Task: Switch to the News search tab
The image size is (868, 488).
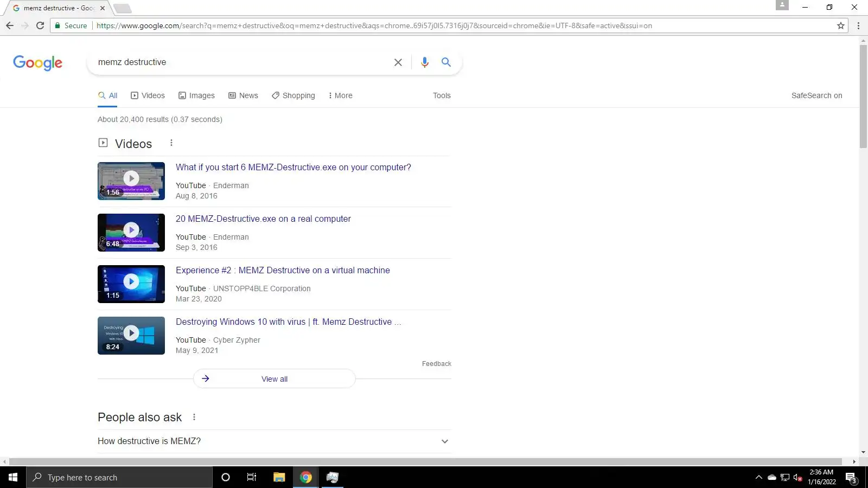Action: 243,95
